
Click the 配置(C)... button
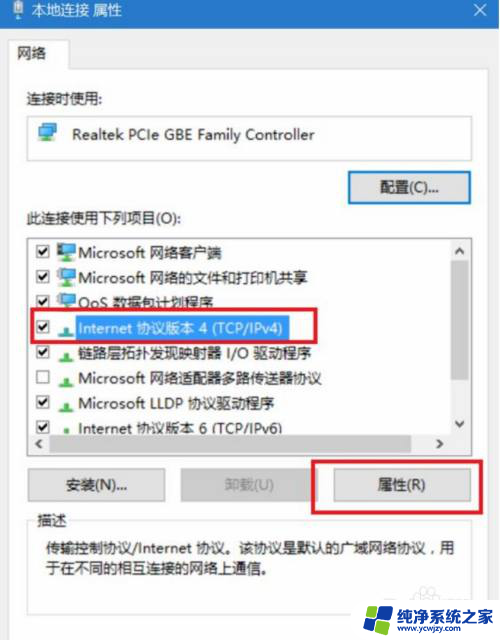(409, 187)
